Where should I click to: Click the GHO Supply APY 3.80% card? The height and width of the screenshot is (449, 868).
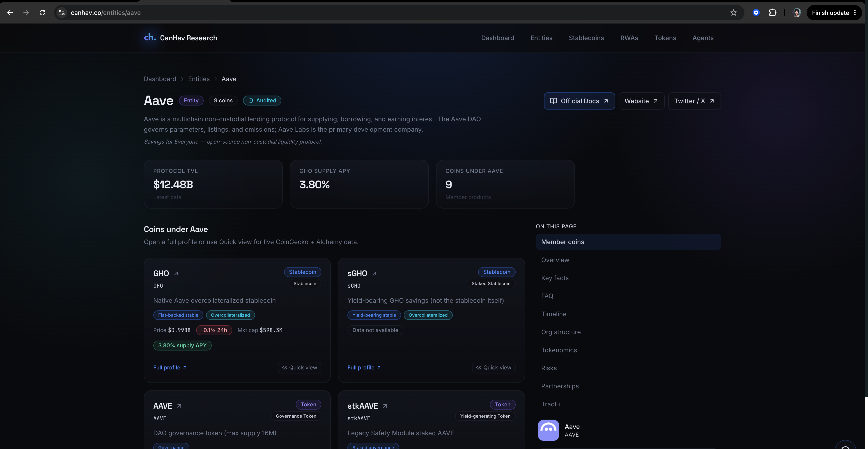pyautogui.click(x=359, y=184)
